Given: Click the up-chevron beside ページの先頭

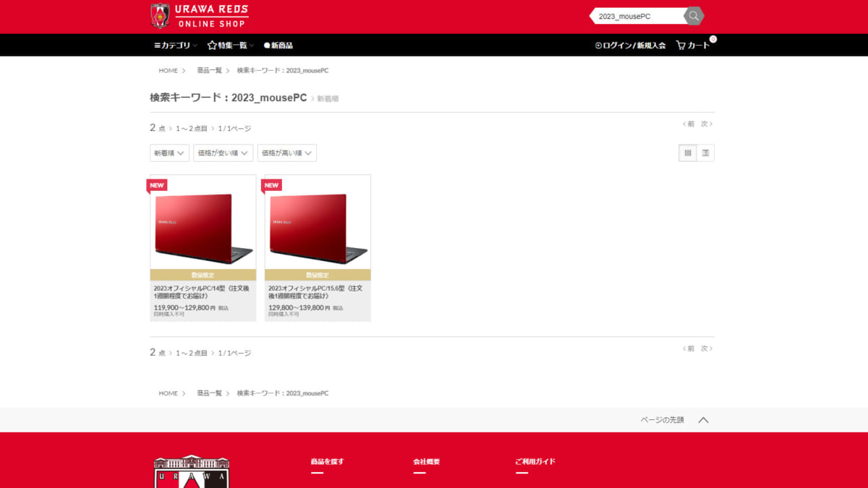Looking at the screenshot, I should click(x=703, y=420).
